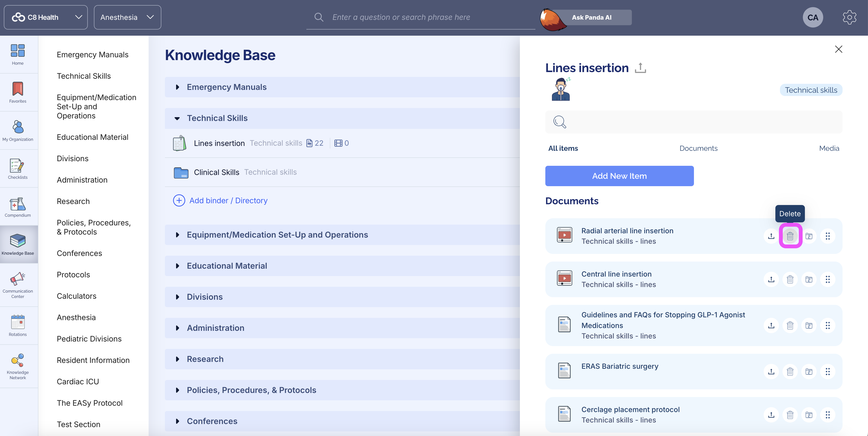Share Central line insertion document
This screenshot has width=868, height=436.
(771, 280)
